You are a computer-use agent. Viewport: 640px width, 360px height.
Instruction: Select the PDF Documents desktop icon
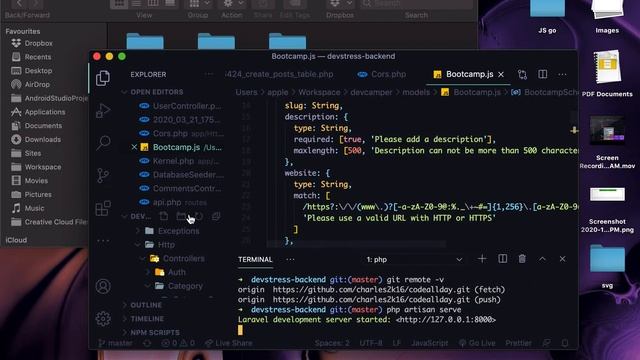[x=607, y=74]
